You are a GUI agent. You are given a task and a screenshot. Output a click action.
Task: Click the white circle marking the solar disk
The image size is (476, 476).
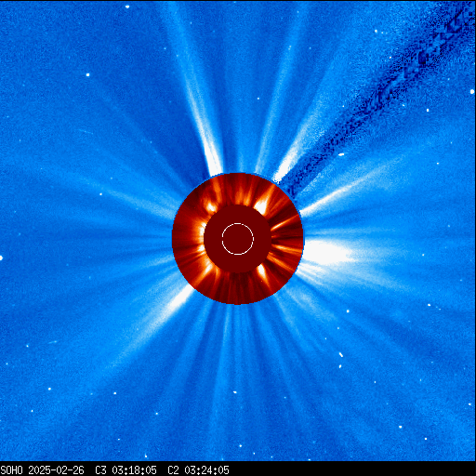tap(238, 239)
